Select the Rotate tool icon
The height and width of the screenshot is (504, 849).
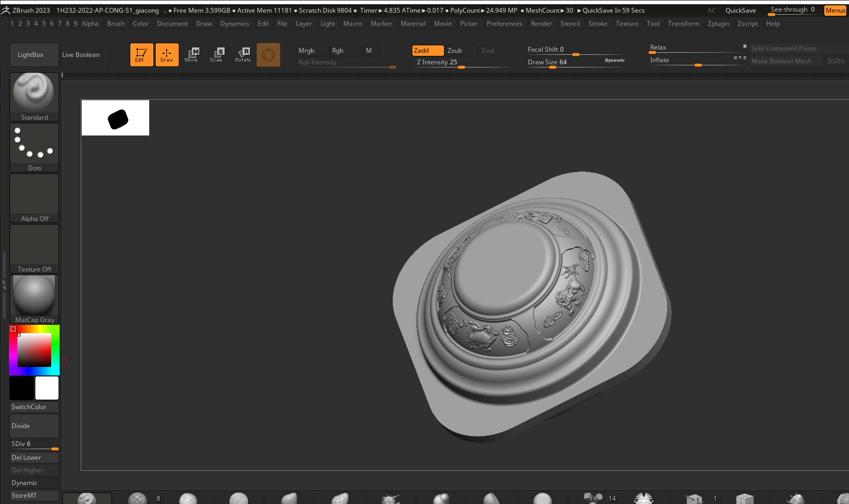tap(243, 54)
